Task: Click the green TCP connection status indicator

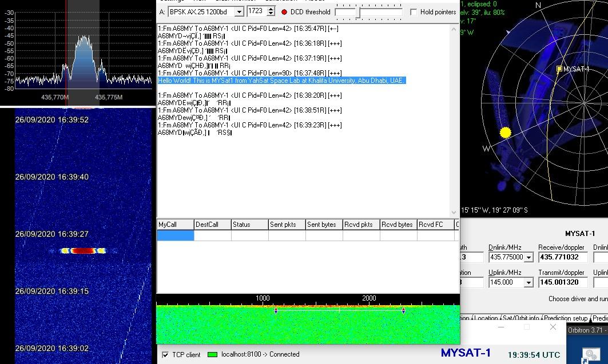Action: pos(212,354)
